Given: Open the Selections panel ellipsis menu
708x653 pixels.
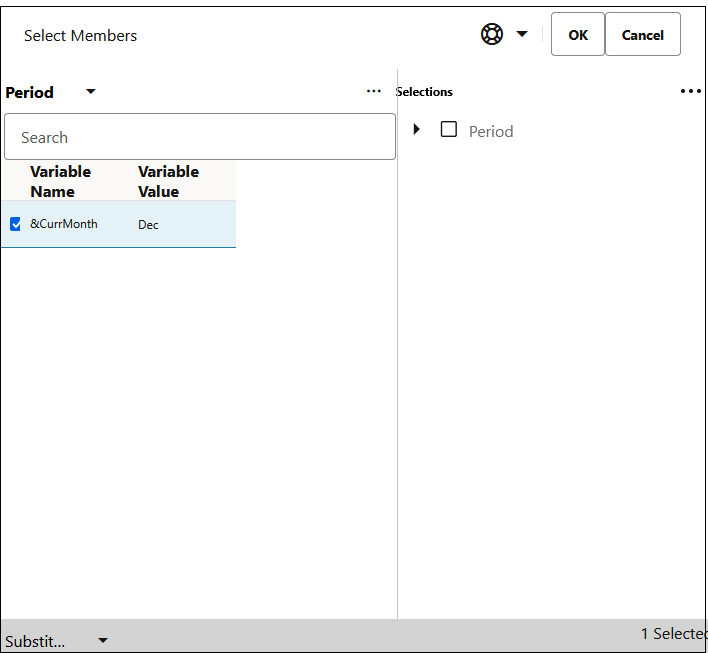Looking at the screenshot, I should (x=690, y=91).
